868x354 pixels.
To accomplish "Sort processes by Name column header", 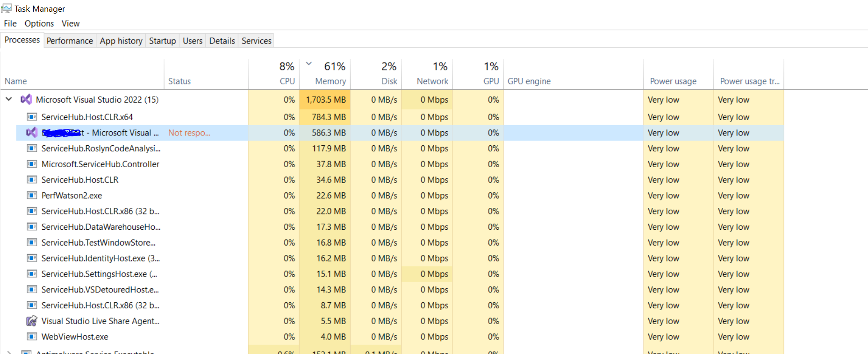I will click(82, 74).
